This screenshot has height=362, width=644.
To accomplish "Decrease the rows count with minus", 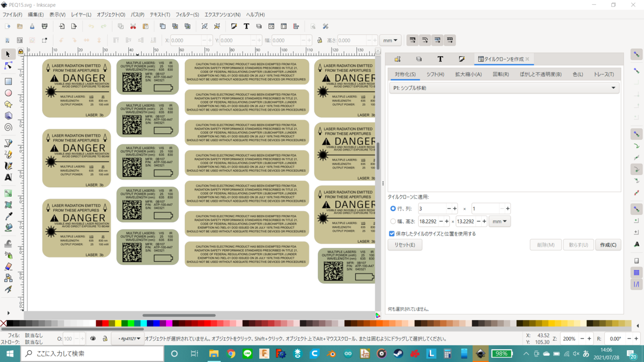I will click(x=449, y=209).
